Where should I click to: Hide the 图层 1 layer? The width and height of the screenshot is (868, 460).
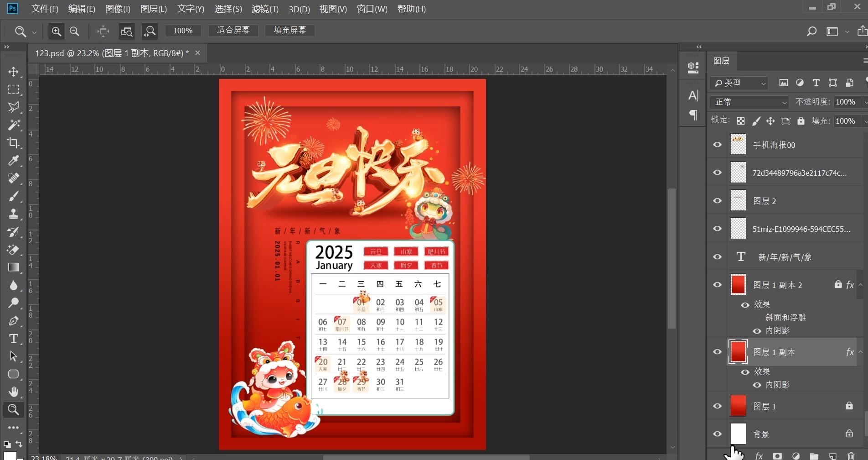tap(717, 406)
